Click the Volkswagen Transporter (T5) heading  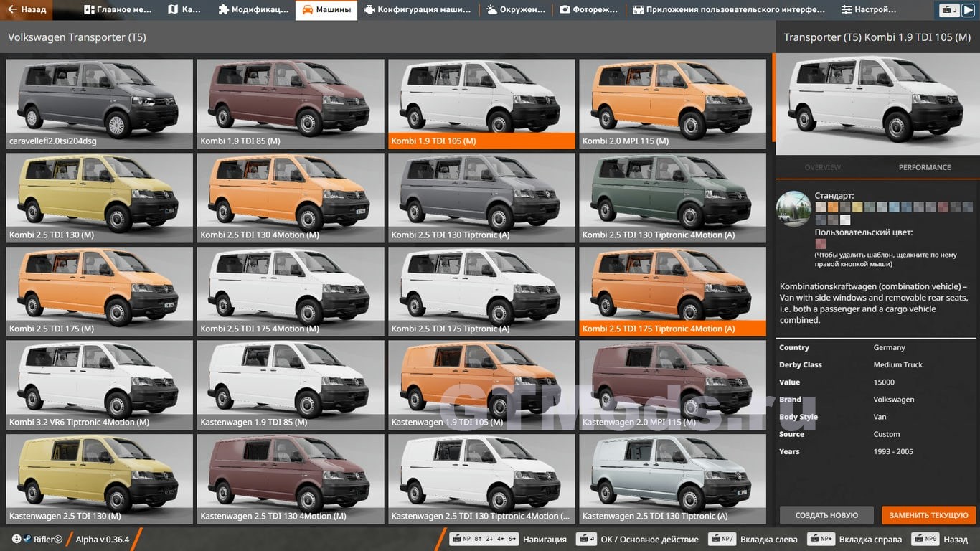[77, 37]
